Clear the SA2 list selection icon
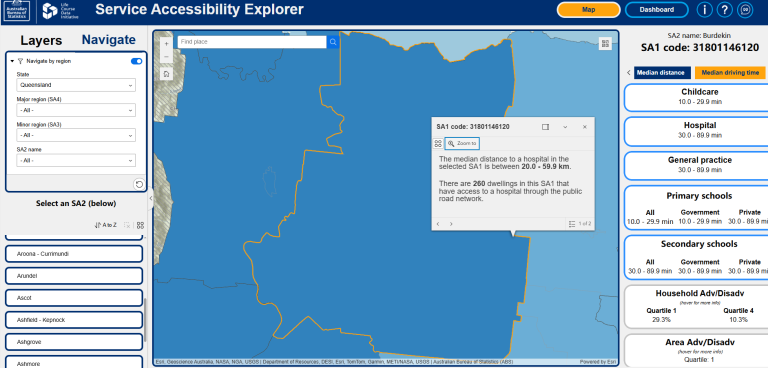The height and width of the screenshot is (368, 768). 127,225
